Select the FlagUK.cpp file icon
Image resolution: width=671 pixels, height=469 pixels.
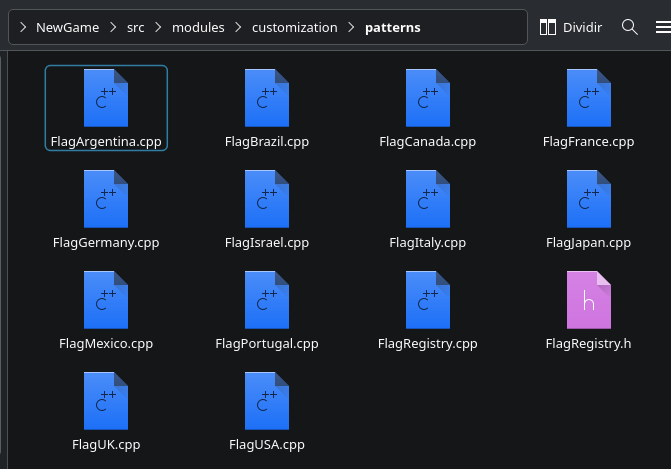(x=106, y=401)
